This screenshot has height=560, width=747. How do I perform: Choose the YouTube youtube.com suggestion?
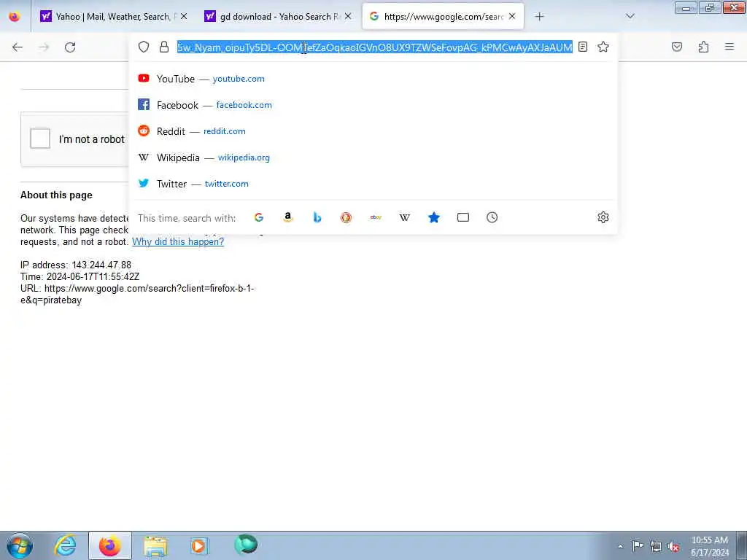pos(373,79)
